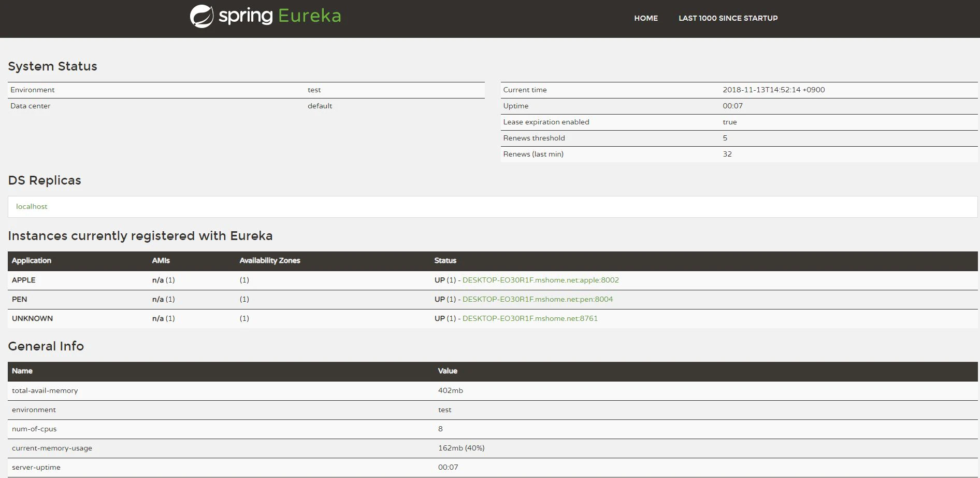The height and width of the screenshot is (478, 980).
Task: Select the renews threshold value 5
Action: 725,138
